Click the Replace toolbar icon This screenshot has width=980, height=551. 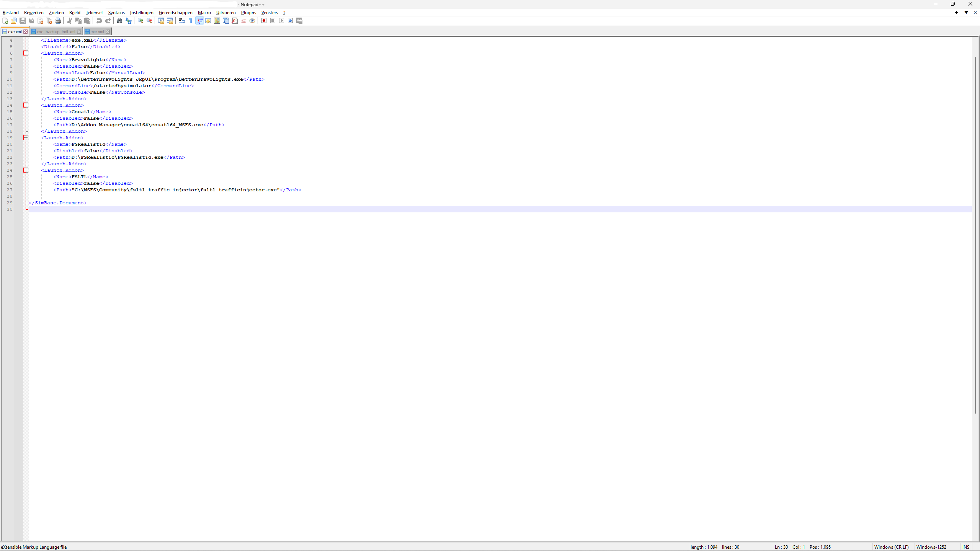coord(129,21)
